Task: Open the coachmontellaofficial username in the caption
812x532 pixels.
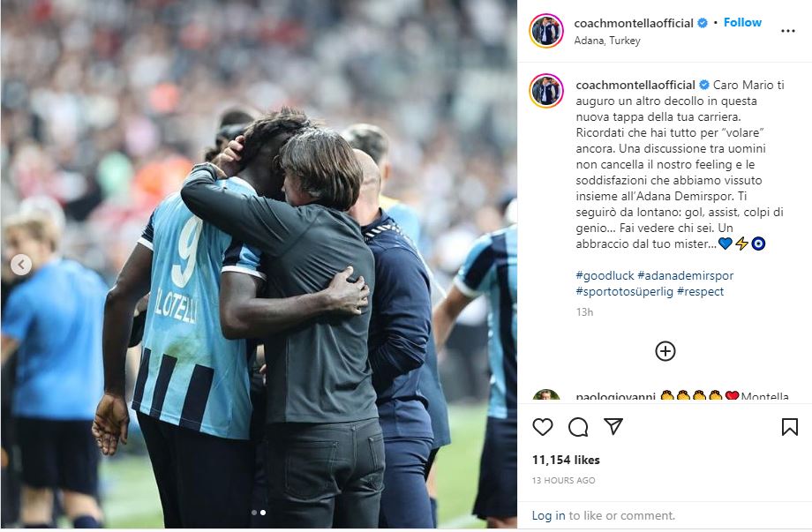Action: (635, 85)
